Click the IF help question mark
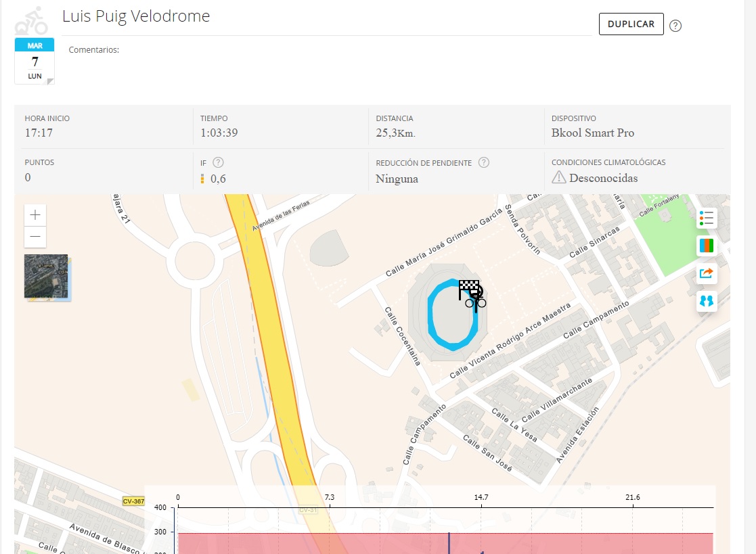 218,162
